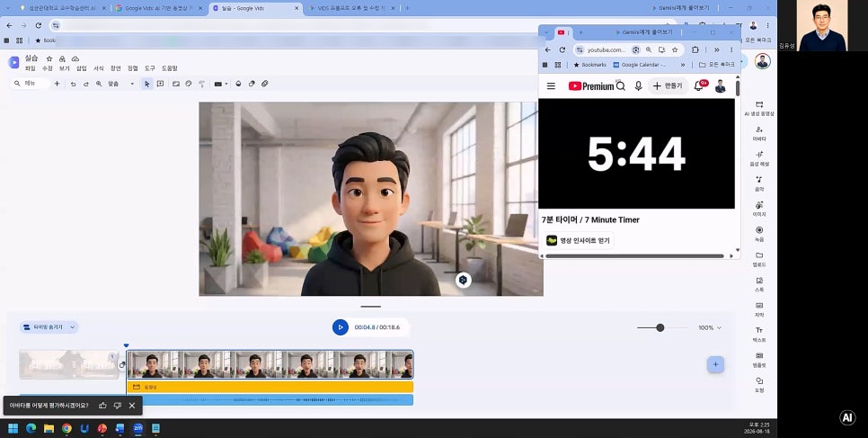The image size is (868, 438).
Task: Add a new scene with the plus button on the timeline
Action: (715, 364)
